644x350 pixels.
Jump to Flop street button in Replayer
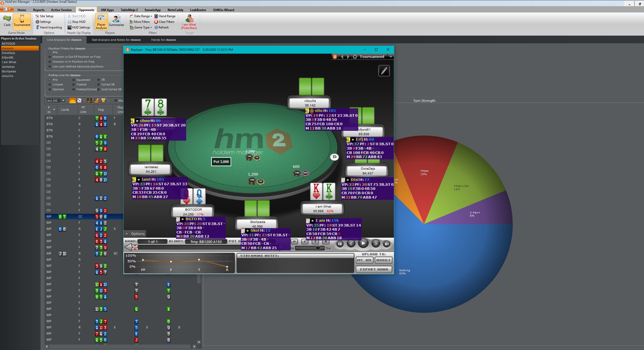[x=305, y=241]
